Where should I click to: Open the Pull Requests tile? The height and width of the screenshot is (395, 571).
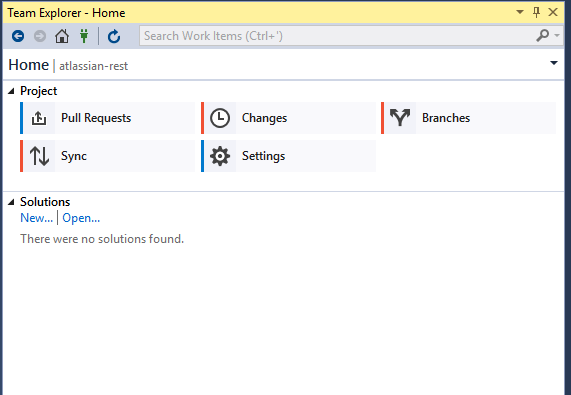point(107,118)
